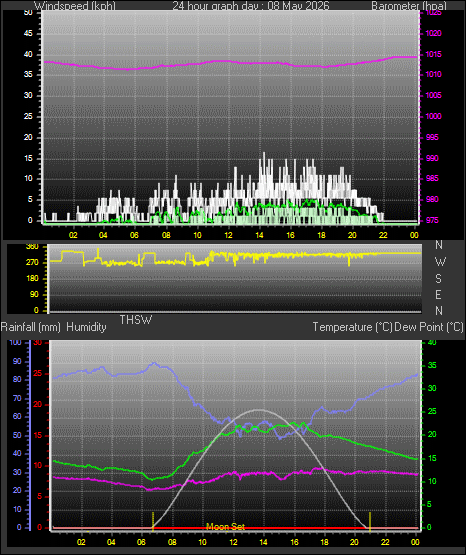Viewport: 466px width, 555px height.
Task: Click the S compass direction label
Action: (x=438, y=279)
